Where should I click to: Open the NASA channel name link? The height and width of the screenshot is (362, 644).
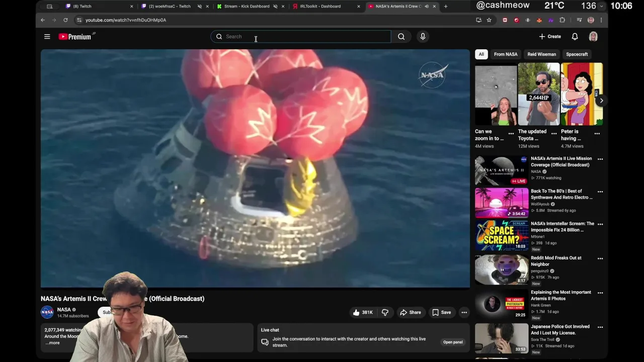coord(64,310)
